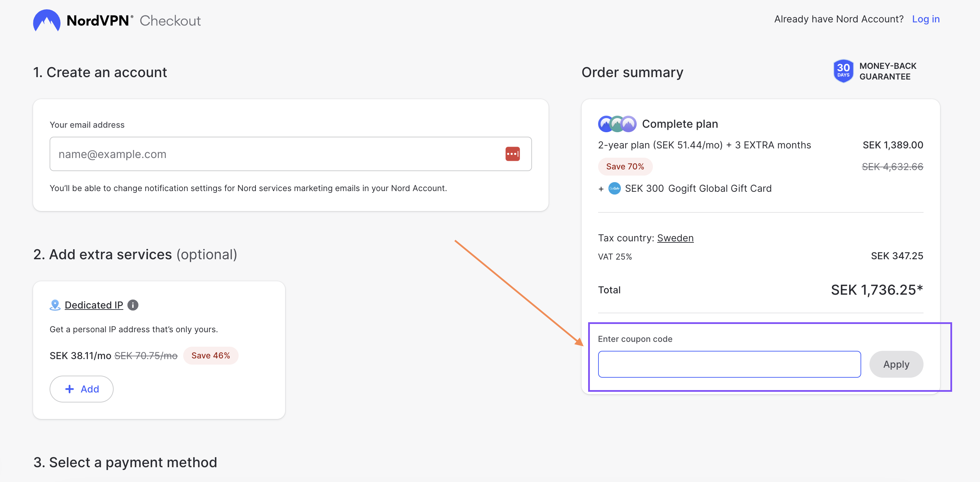Open the Log in link
This screenshot has height=482, width=980.
[x=925, y=19]
